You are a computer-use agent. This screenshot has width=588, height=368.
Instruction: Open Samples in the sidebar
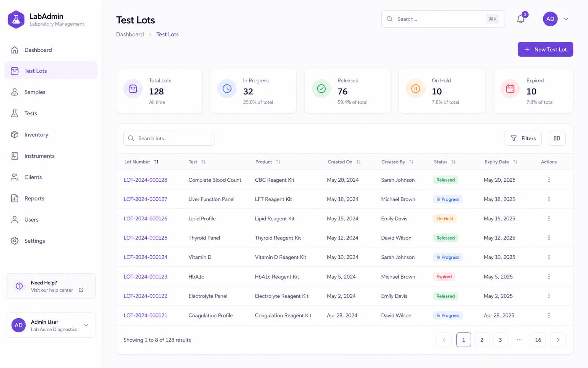pyautogui.click(x=51, y=92)
